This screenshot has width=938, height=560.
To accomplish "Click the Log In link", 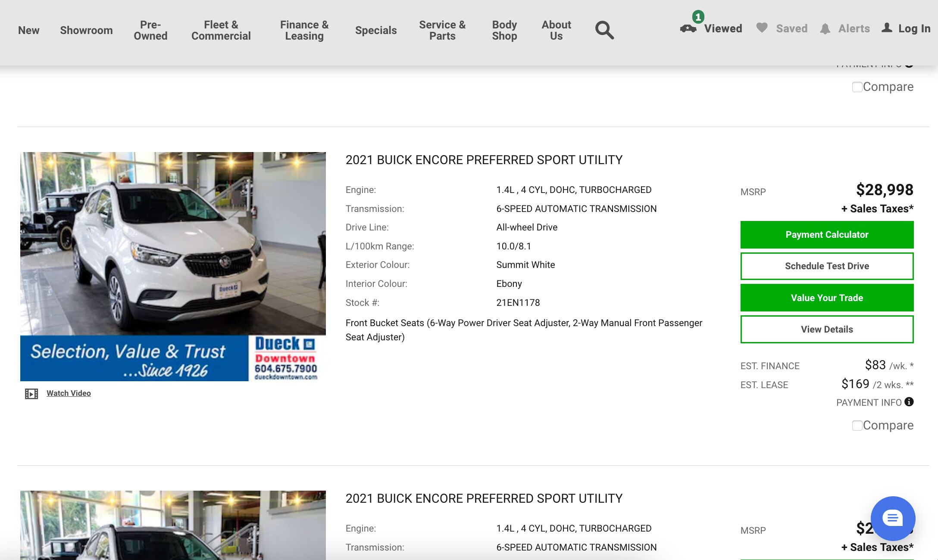I will click(914, 28).
